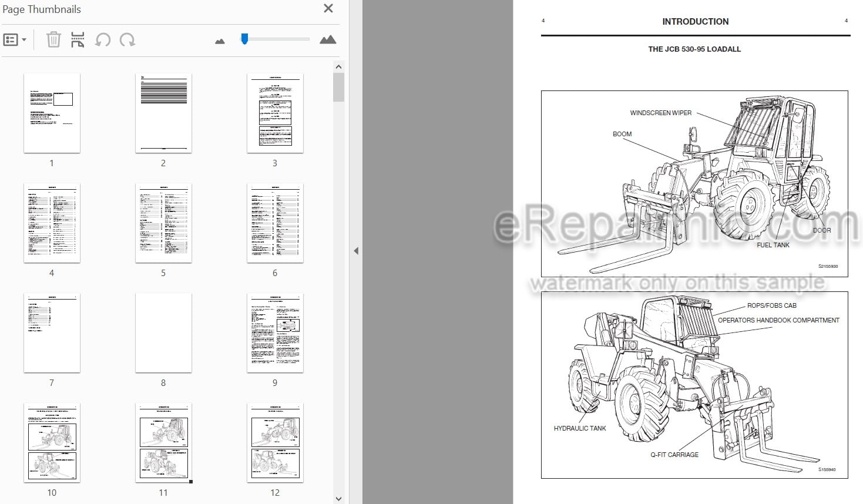
Task: Click the BOOM label in diagram
Action: (x=622, y=134)
